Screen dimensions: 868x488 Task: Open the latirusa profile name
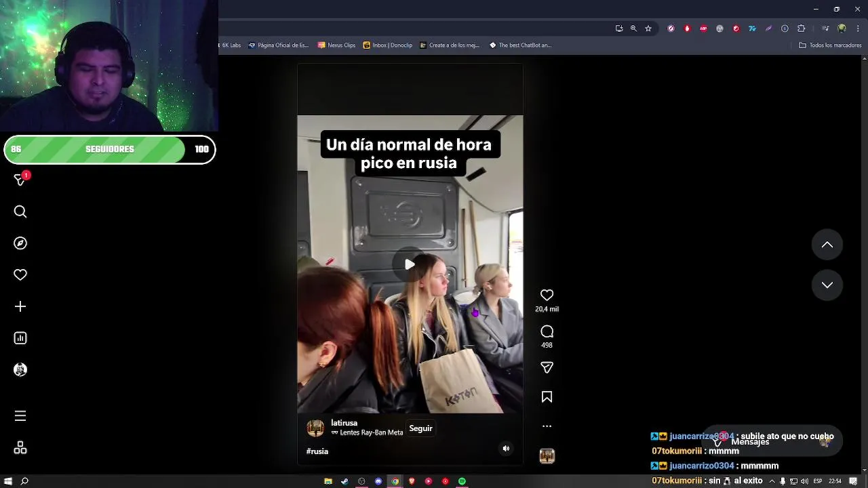(344, 423)
